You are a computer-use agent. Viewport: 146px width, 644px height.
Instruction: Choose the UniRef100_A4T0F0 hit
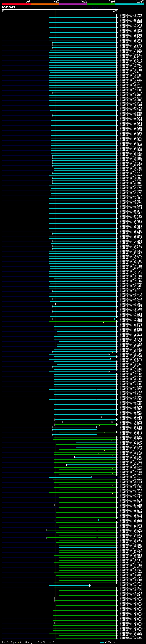click(131, 552)
